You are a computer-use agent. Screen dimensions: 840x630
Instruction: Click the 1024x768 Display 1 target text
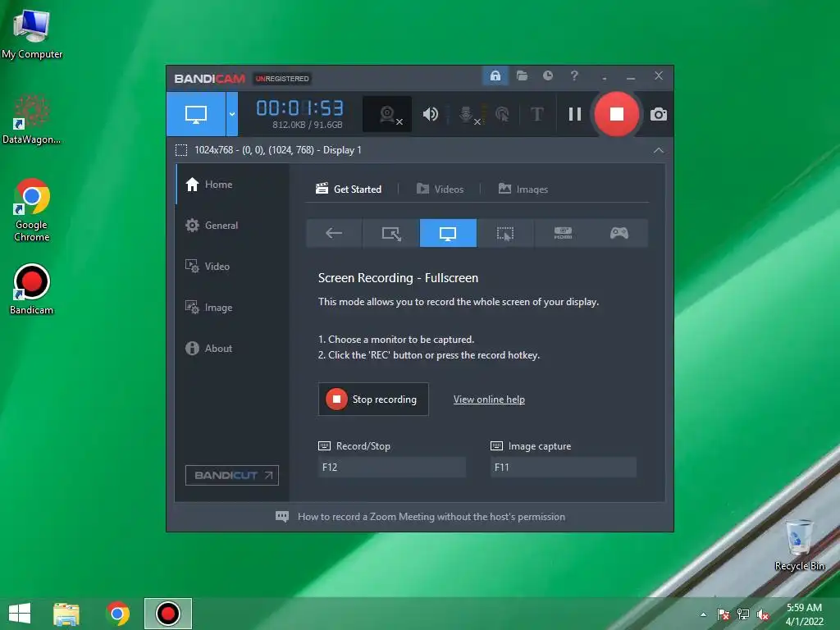[277, 150]
